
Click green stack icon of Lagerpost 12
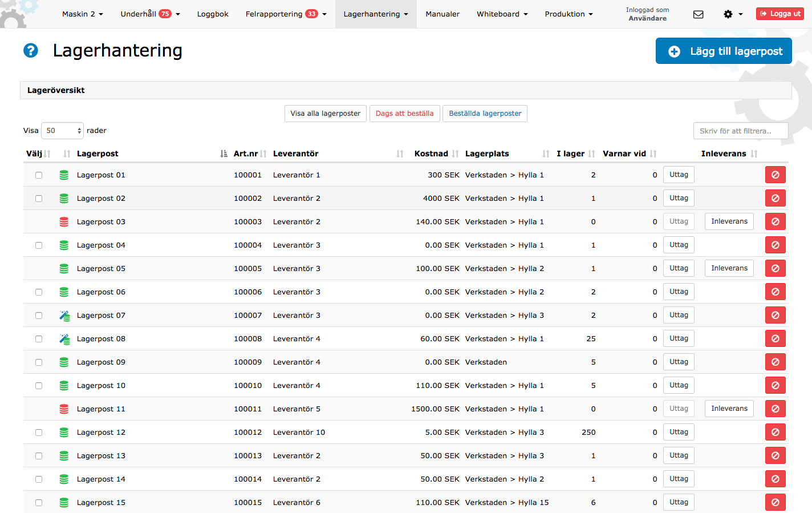coord(64,433)
